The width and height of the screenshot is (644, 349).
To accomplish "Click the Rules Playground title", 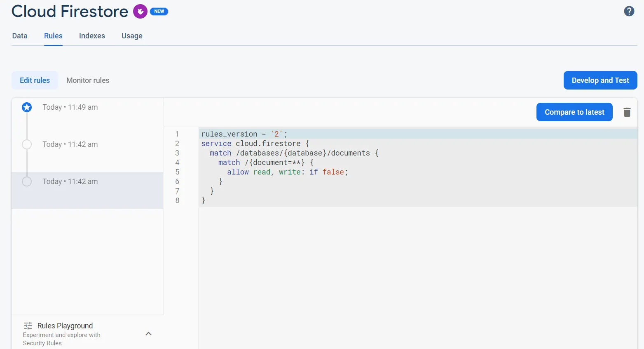I will [x=65, y=326].
